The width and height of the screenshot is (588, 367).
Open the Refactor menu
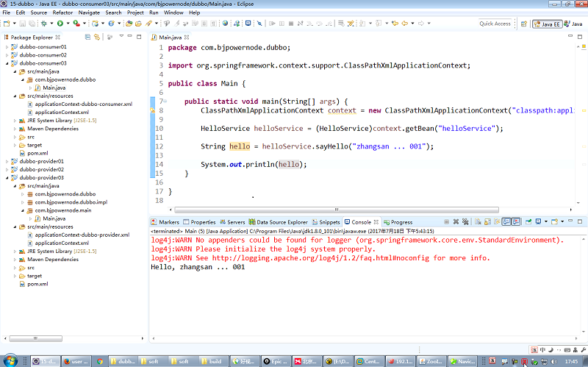(x=62, y=13)
